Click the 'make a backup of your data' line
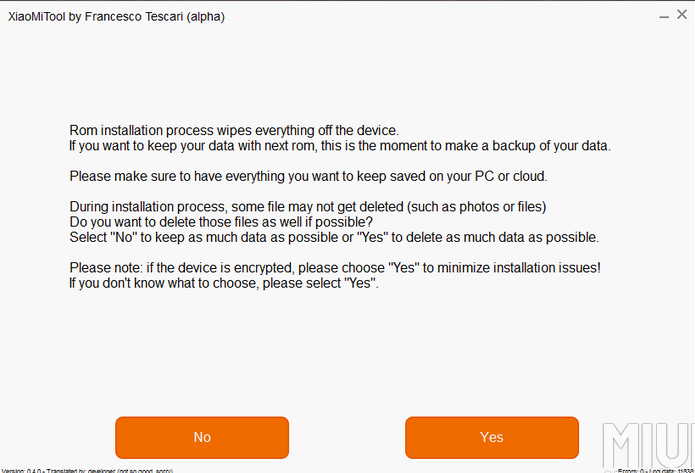Viewport: 695px width, 473px height. (x=339, y=146)
